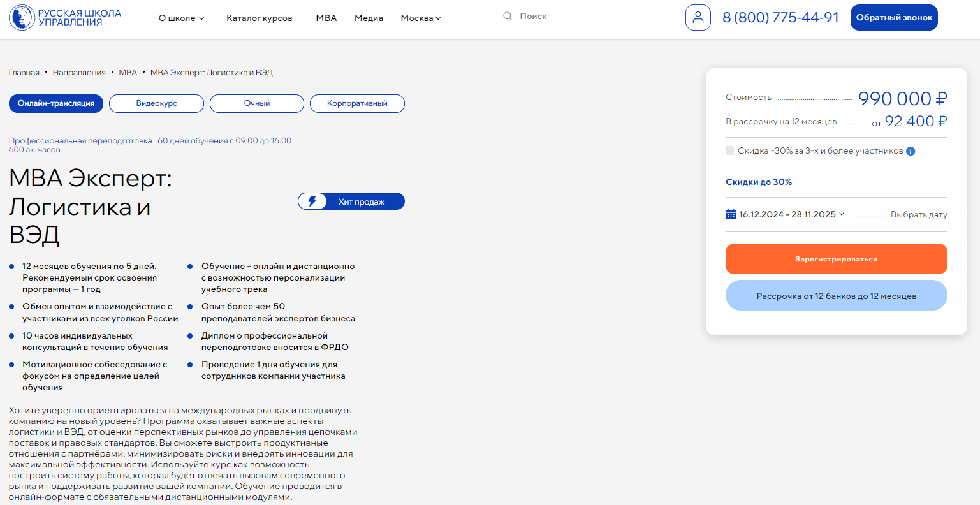Click the bullet 12 месяцев обучения по 5 дней

pos(89,277)
